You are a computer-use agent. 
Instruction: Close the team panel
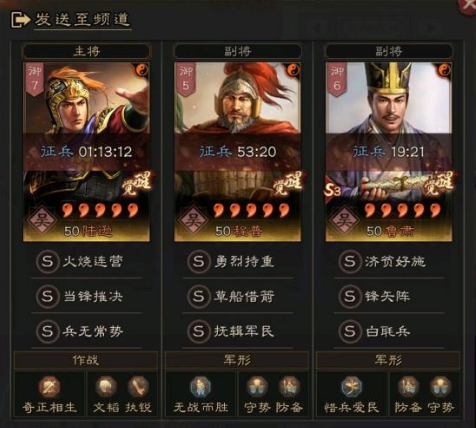(x=469, y=6)
